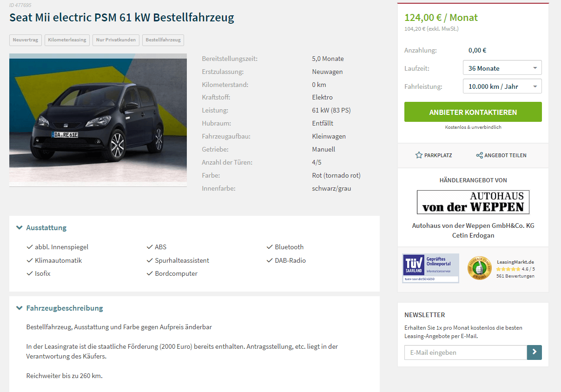This screenshot has width=561, height=392.
Task: Open the TÜV Saarland certification badge
Action: point(430,268)
